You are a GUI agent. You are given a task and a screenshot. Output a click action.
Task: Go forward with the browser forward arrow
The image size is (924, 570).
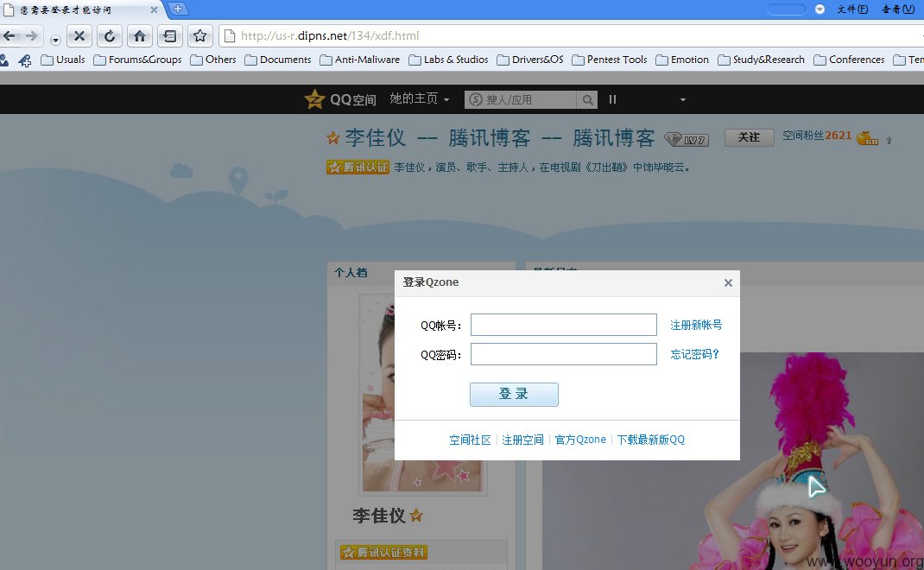click(31, 36)
